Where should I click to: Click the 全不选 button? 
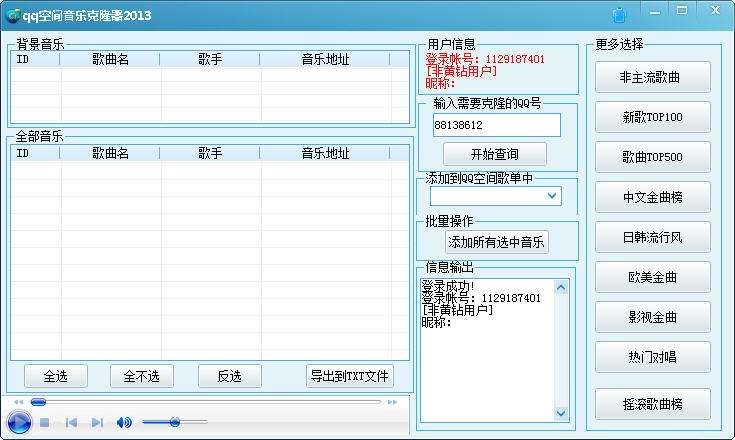(x=142, y=376)
